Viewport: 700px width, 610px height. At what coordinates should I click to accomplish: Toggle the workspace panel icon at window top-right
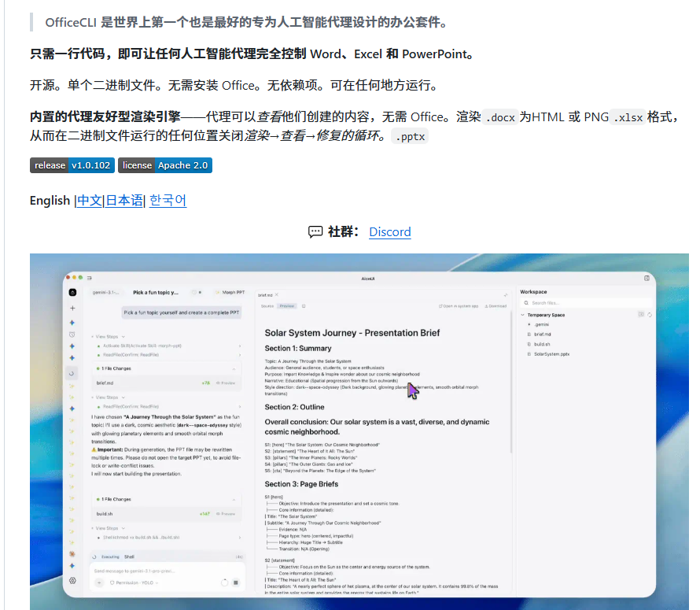click(x=647, y=278)
